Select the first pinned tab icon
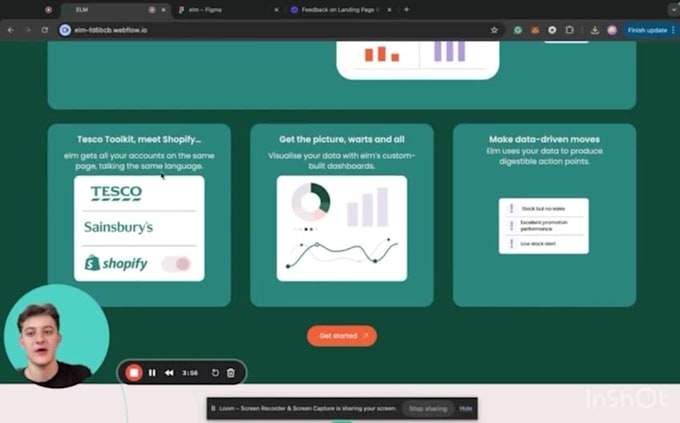This screenshot has height=423, width=680. click(49, 10)
